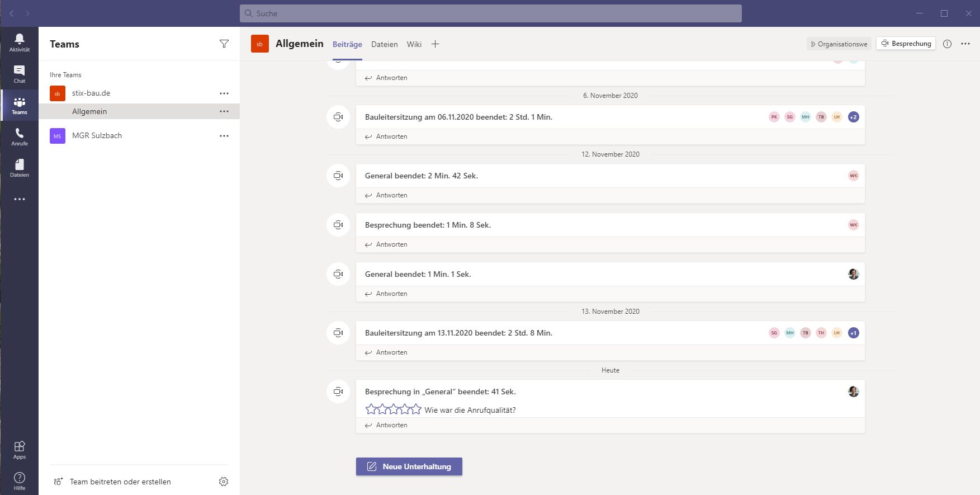Select the MGR Sulzbach team
This screenshot has height=495, width=980.
pyautogui.click(x=97, y=136)
